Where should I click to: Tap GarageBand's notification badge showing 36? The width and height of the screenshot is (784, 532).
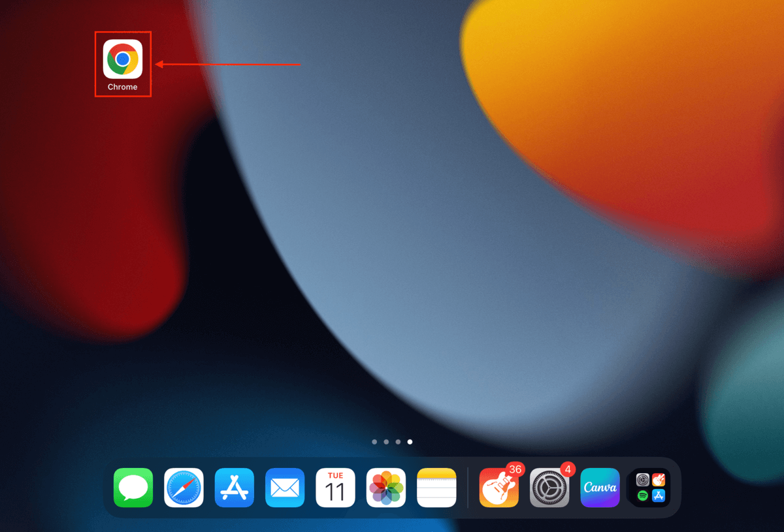click(x=515, y=469)
